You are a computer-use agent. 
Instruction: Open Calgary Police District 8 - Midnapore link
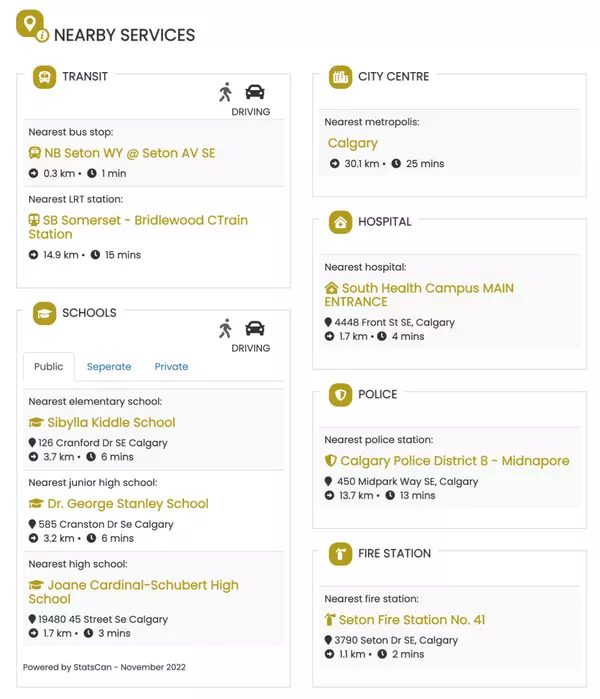[x=454, y=462]
